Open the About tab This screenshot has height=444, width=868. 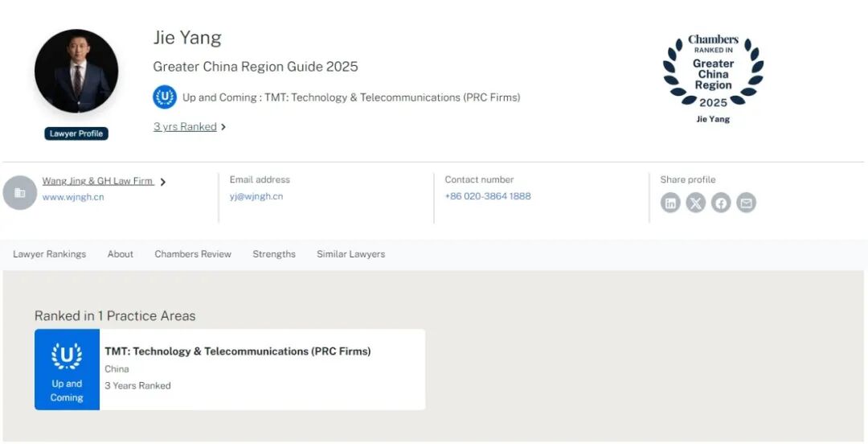(121, 254)
